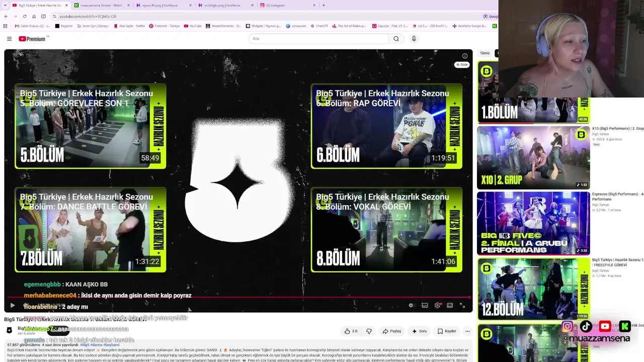644x362 pixels.
Task: Switch to the Instagram browser tab
Action: click(286, 6)
